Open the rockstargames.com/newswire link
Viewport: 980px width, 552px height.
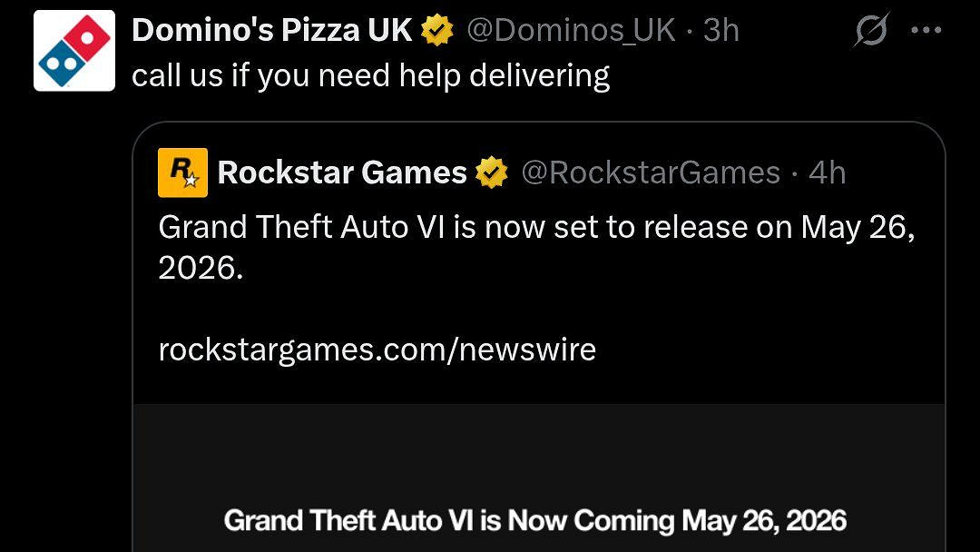coord(377,350)
